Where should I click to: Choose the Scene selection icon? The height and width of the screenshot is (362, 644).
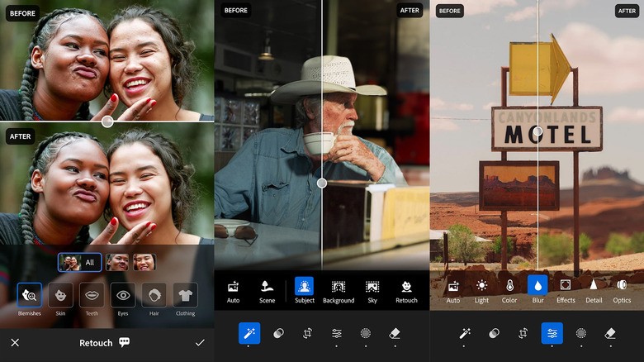[267, 287]
